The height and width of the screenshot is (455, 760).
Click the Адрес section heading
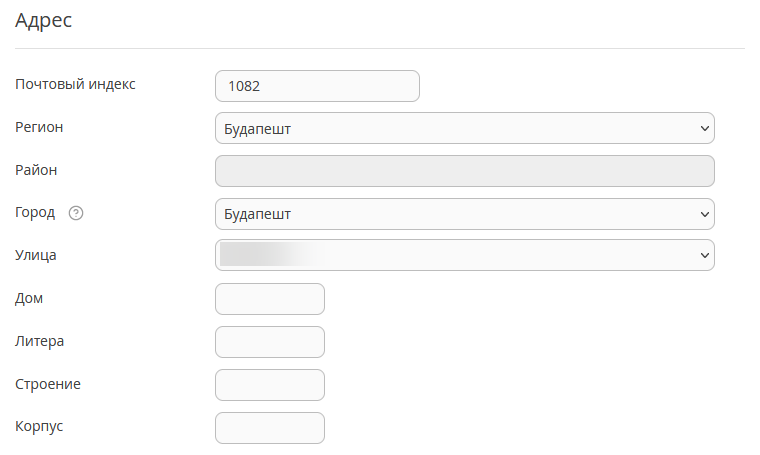coord(43,20)
